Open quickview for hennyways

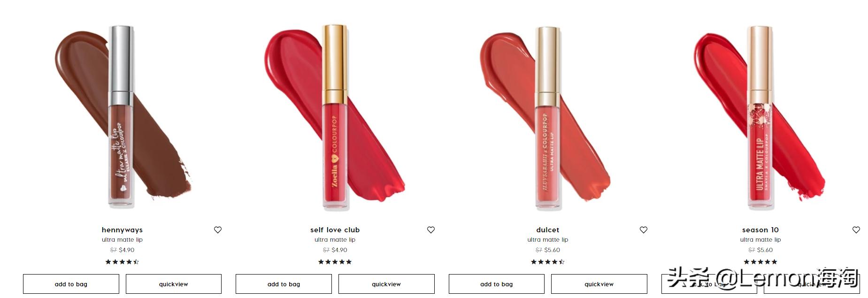tap(174, 284)
